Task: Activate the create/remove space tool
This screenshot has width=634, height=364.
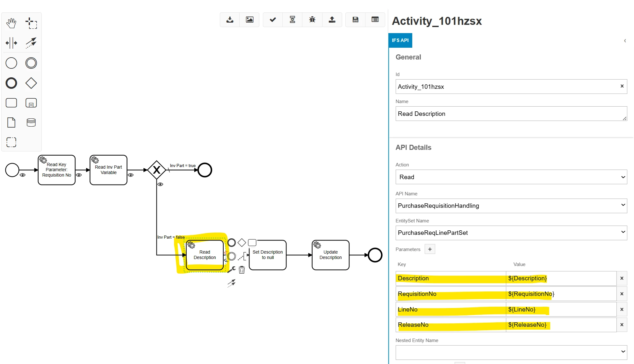Action: tap(11, 43)
